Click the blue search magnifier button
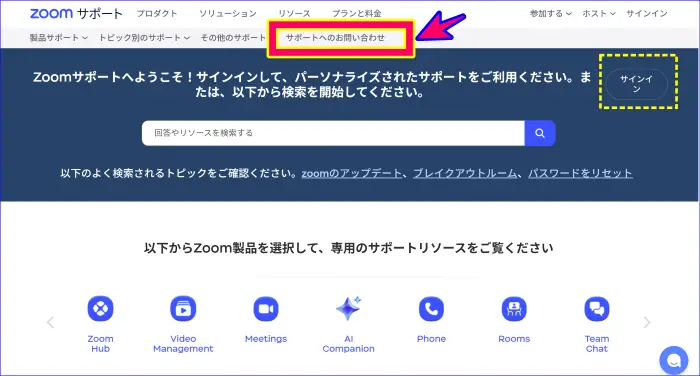The width and height of the screenshot is (700, 376). point(540,133)
